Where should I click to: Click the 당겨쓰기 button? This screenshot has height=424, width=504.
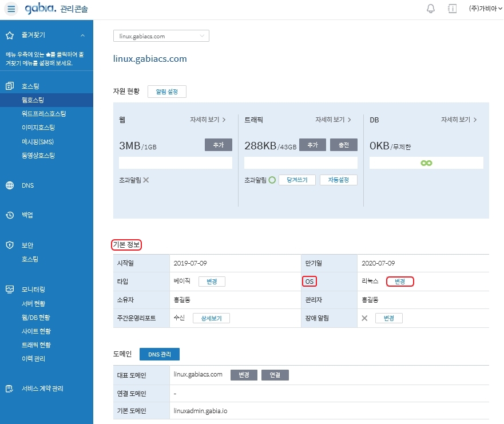297,180
